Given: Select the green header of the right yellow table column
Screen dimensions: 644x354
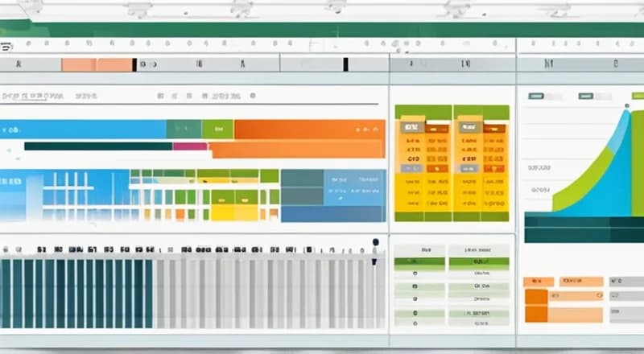Looking at the screenshot, I should click(481, 112).
